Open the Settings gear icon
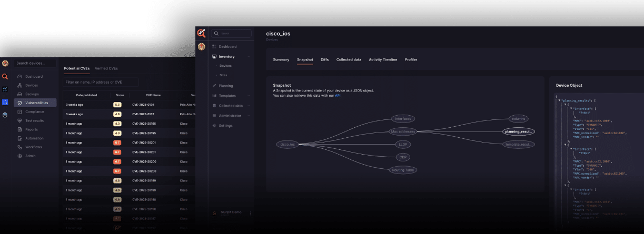 point(214,126)
